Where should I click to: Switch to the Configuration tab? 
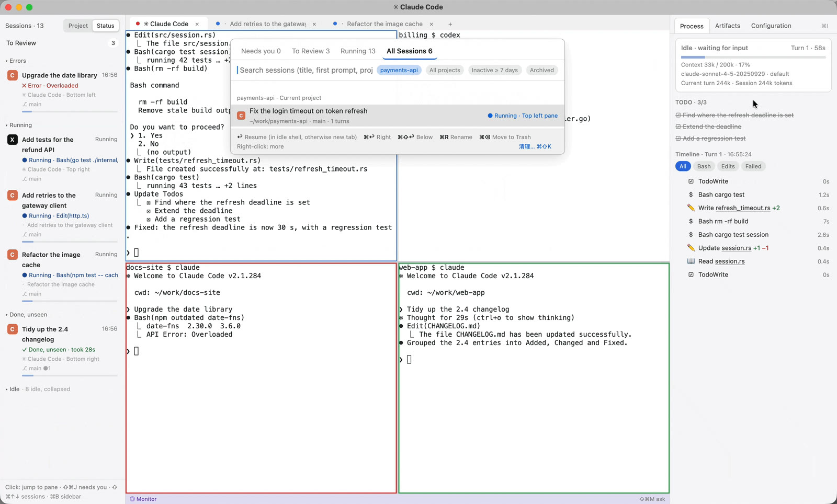point(771,26)
